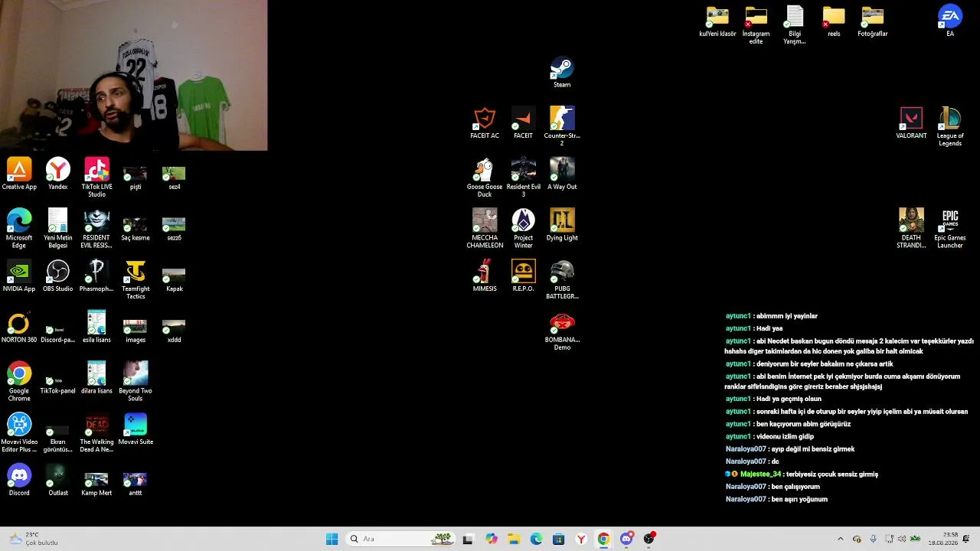The image size is (980, 551).
Task: Select the reels folder
Action: coord(834,21)
